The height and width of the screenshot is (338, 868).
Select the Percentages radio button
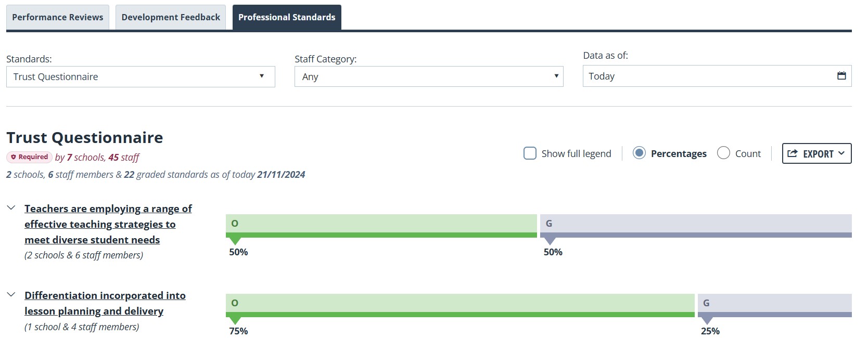click(x=639, y=153)
